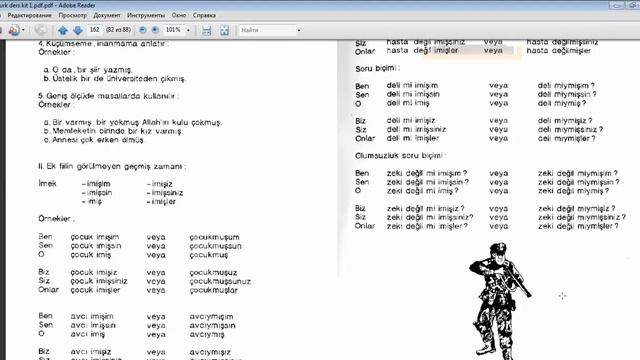The height and width of the screenshot is (360, 640).
Task: Click the word "çocukmuşum"
Action: coord(214,237)
